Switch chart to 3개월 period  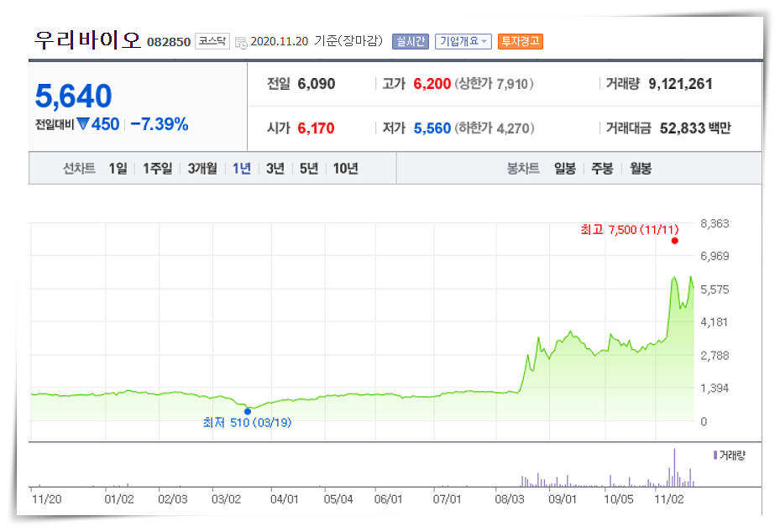202,169
